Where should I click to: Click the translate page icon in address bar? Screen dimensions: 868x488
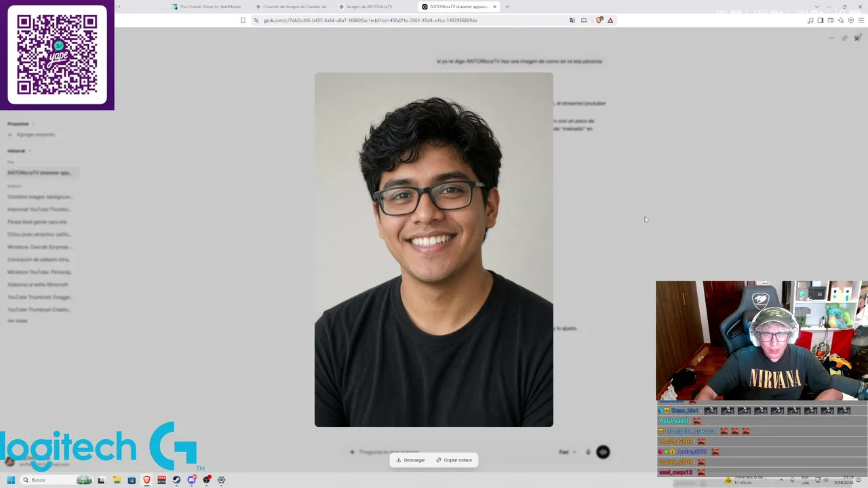click(572, 20)
